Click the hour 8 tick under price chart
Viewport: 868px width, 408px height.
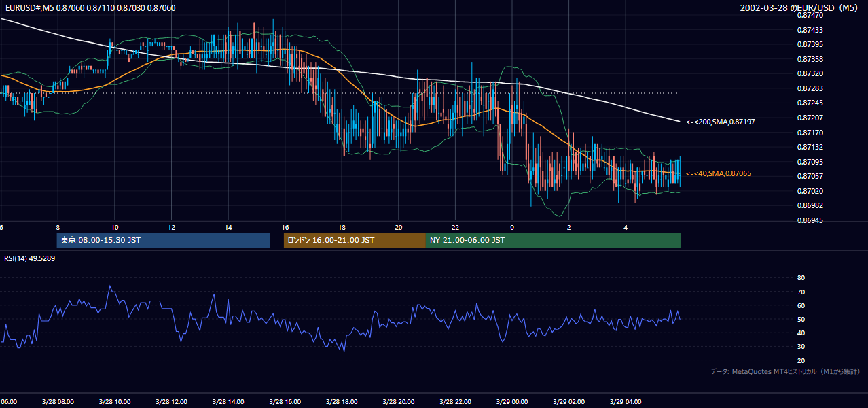(58, 227)
